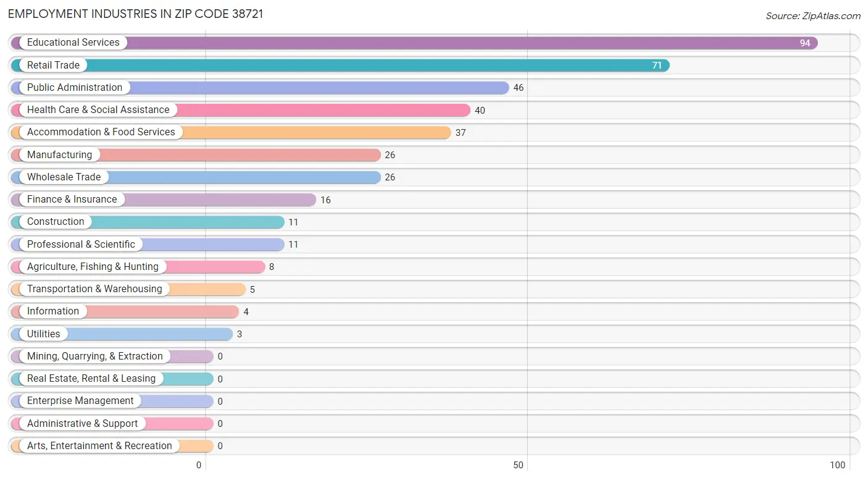Click the x-axis tick label 50

[518, 465]
